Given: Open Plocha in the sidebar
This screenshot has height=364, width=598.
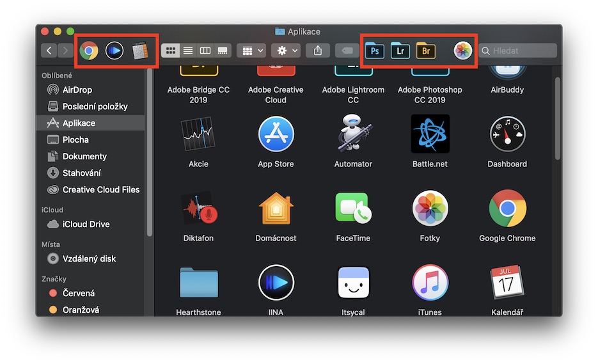Looking at the screenshot, I should 90,139.
